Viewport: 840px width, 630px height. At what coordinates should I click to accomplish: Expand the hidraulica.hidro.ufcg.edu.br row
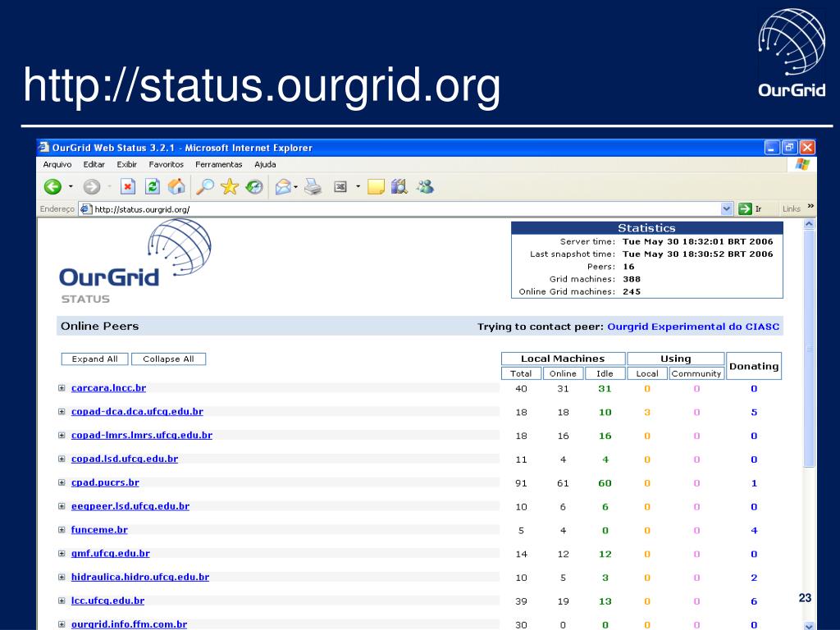click(62, 577)
